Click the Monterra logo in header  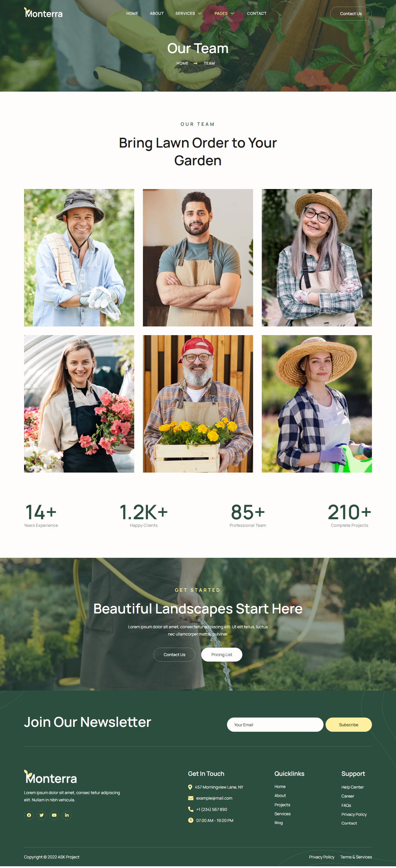[43, 13]
